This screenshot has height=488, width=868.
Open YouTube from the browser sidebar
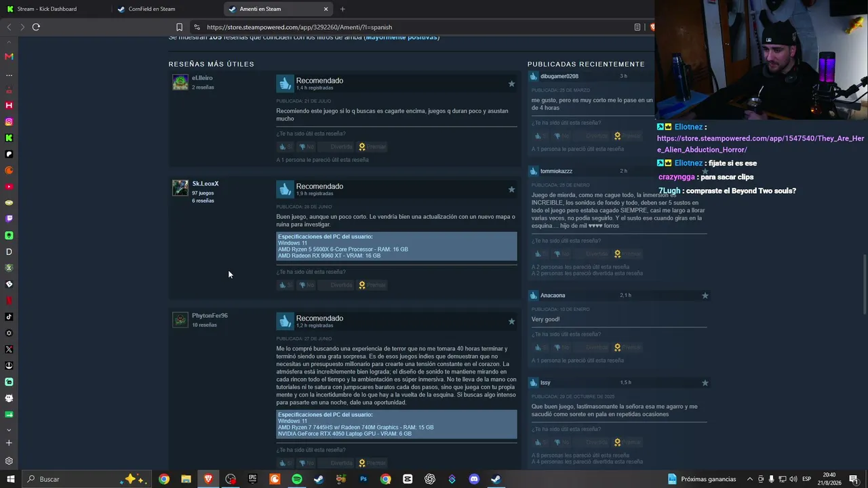coord(9,187)
